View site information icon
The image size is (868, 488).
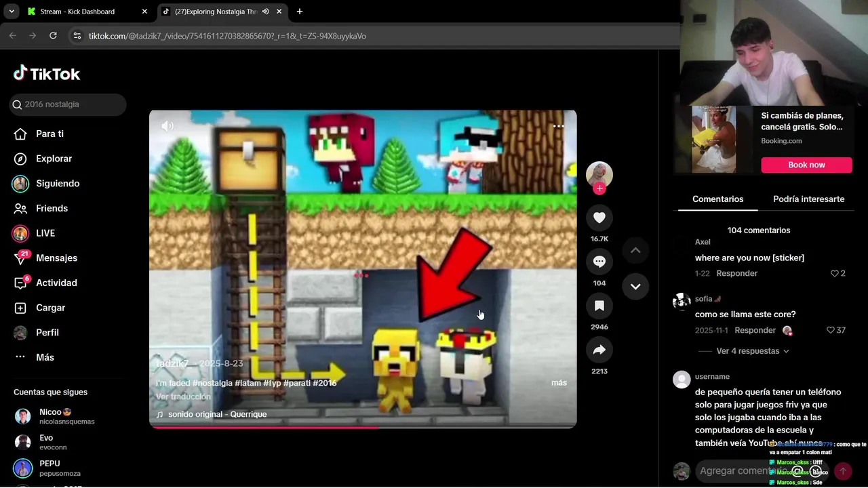pos(77,36)
